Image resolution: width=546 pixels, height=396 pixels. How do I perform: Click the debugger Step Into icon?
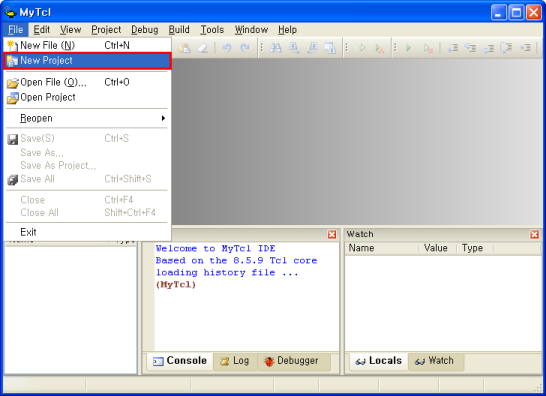click(452, 48)
